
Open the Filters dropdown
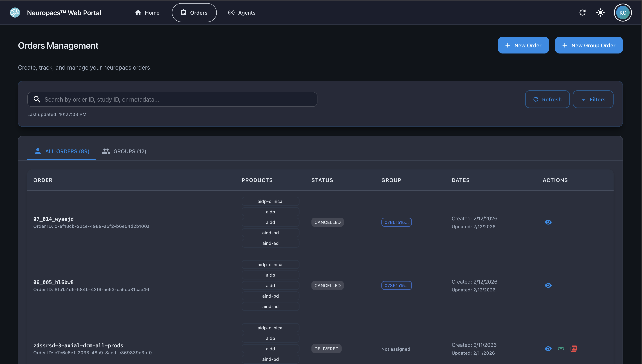tap(593, 99)
